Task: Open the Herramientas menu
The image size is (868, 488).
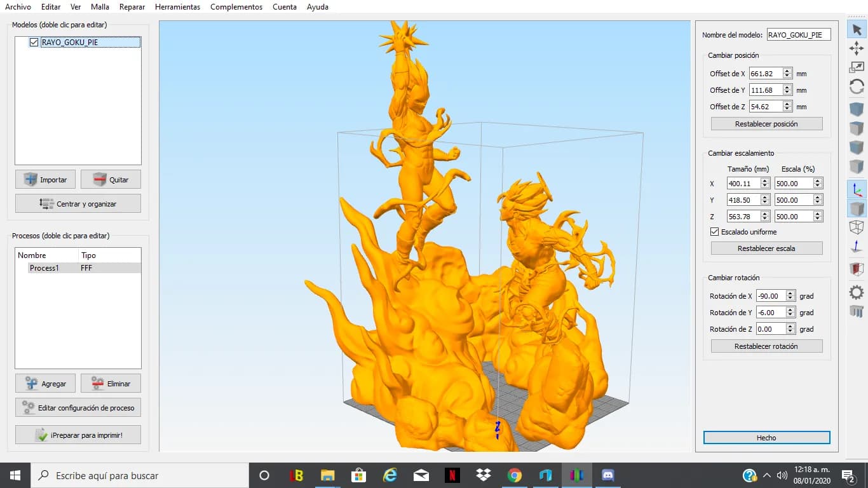Action: coord(177,7)
